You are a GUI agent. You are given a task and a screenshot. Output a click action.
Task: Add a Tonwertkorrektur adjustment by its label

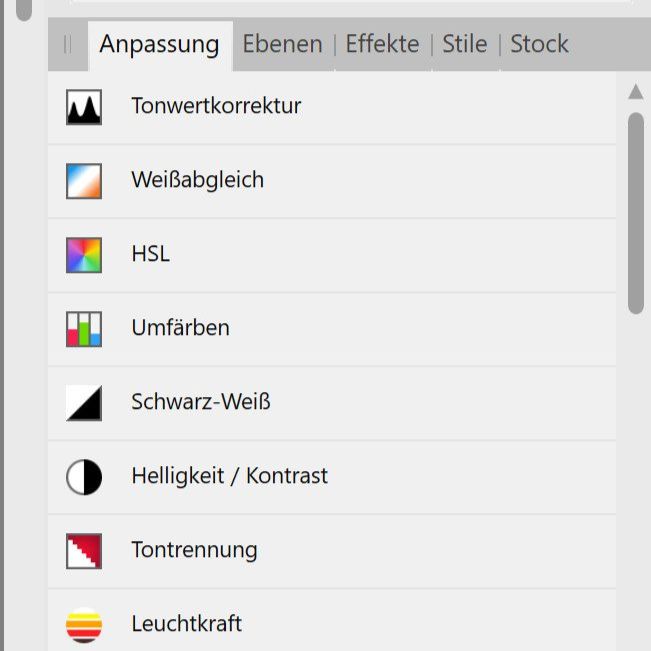[x=216, y=106]
